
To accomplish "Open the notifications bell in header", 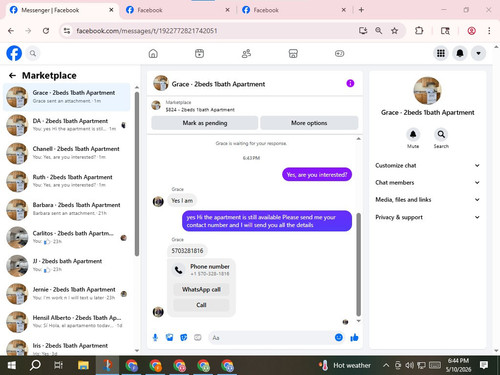I will [460, 53].
